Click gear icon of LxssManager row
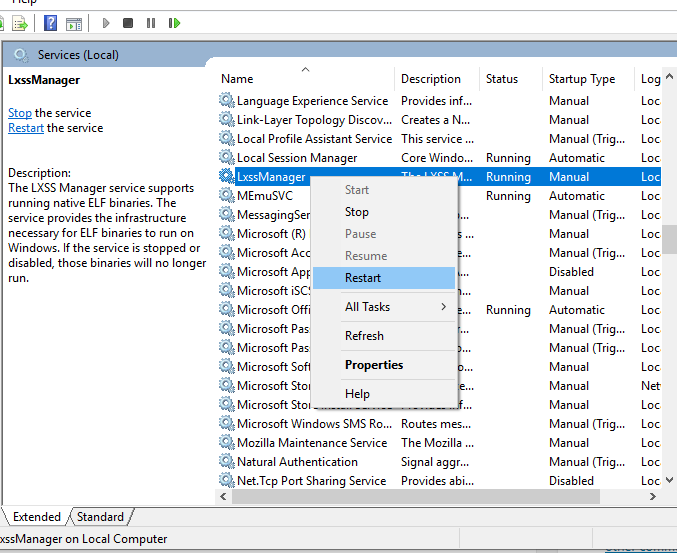This screenshot has width=677, height=553. pyautogui.click(x=226, y=176)
